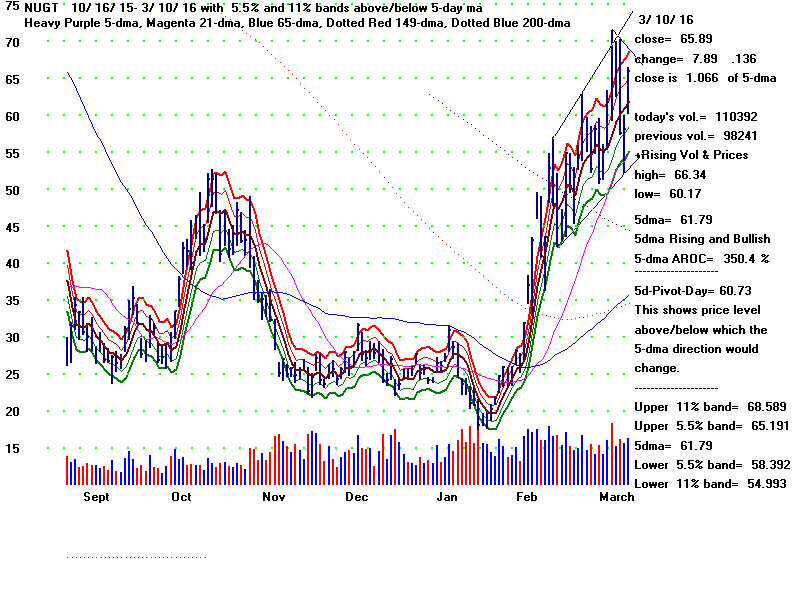Image resolution: width=800 pixels, height=600 pixels.
Task: Select the Jan label on the time axis
Action: click(447, 496)
